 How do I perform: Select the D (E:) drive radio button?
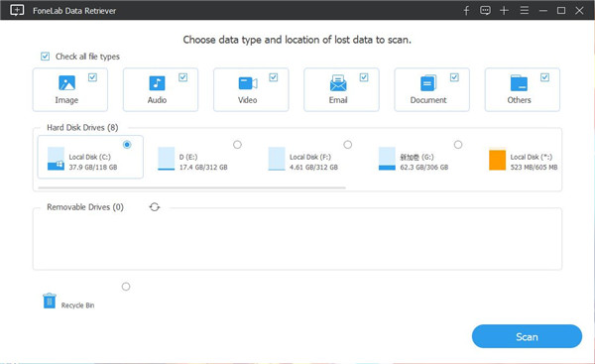pyautogui.click(x=237, y=145)
